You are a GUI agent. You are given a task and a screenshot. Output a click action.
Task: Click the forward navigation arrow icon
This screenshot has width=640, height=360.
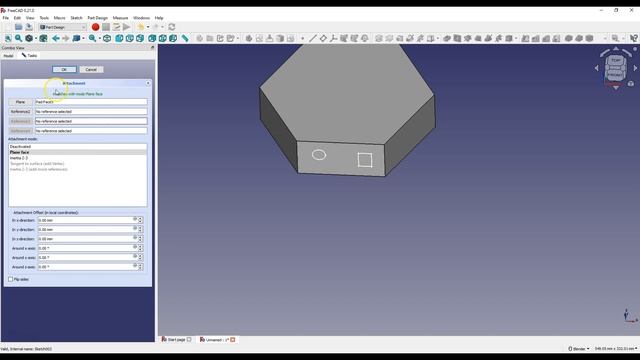click(66, 38)
